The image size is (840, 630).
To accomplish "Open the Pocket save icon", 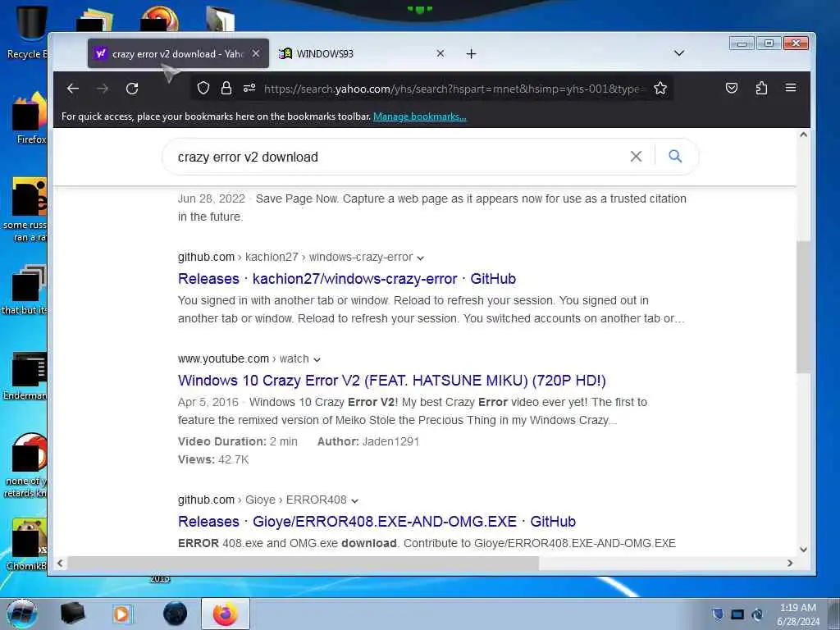I will tap(731, 88).
